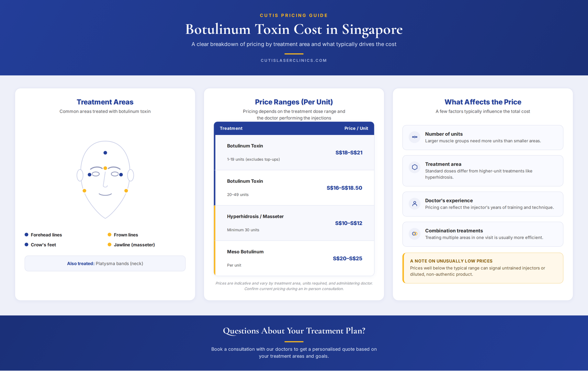Click the Frown lines legend label
Screen dimensions: 588x371
click(126, 235)
